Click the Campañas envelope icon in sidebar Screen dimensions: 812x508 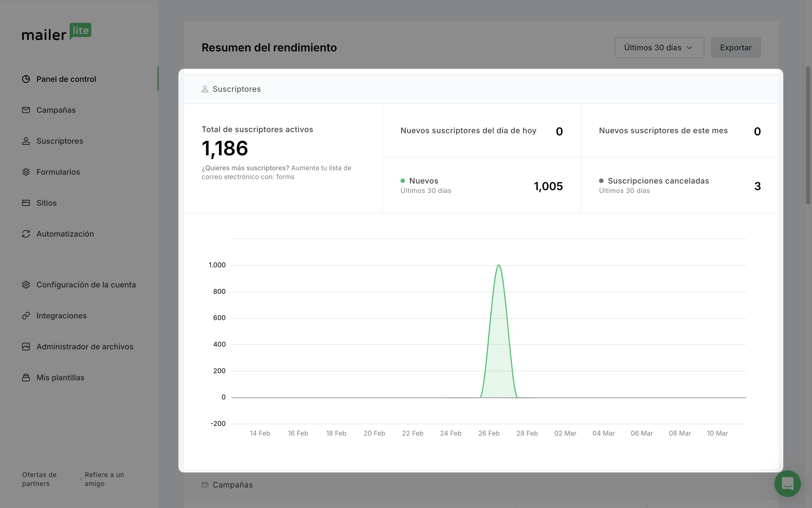pos(26,110)
